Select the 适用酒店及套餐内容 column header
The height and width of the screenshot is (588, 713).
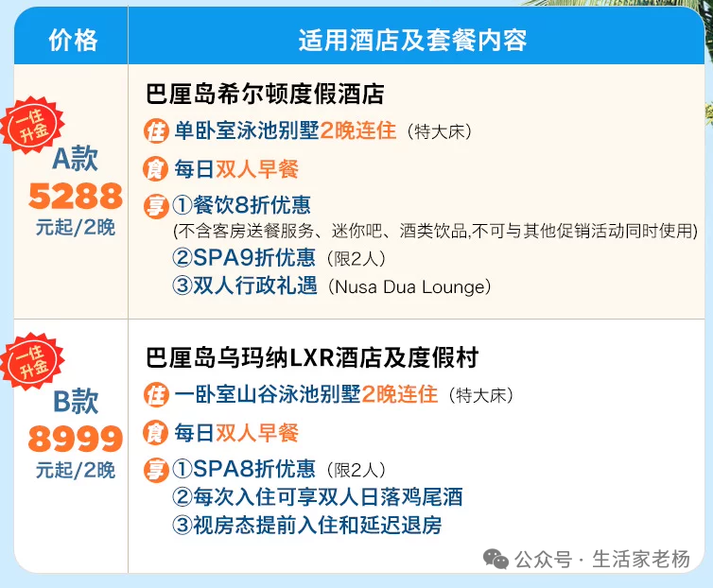coord(412,40)
